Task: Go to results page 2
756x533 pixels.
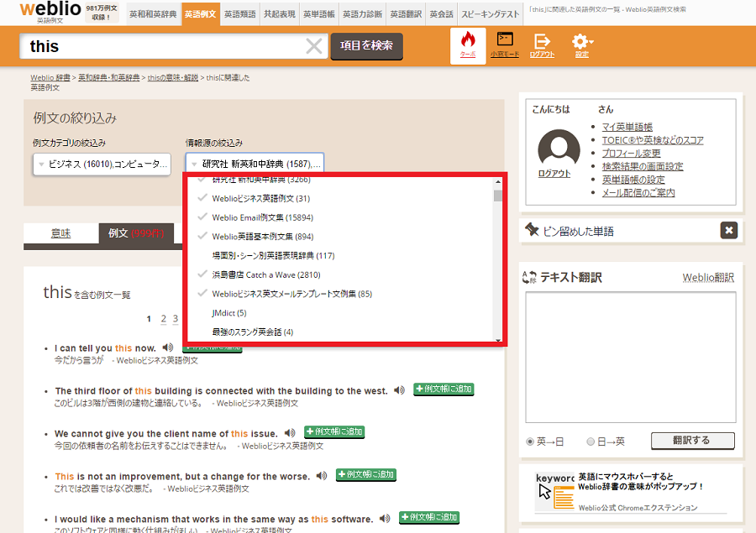Action: coord(164,319)
